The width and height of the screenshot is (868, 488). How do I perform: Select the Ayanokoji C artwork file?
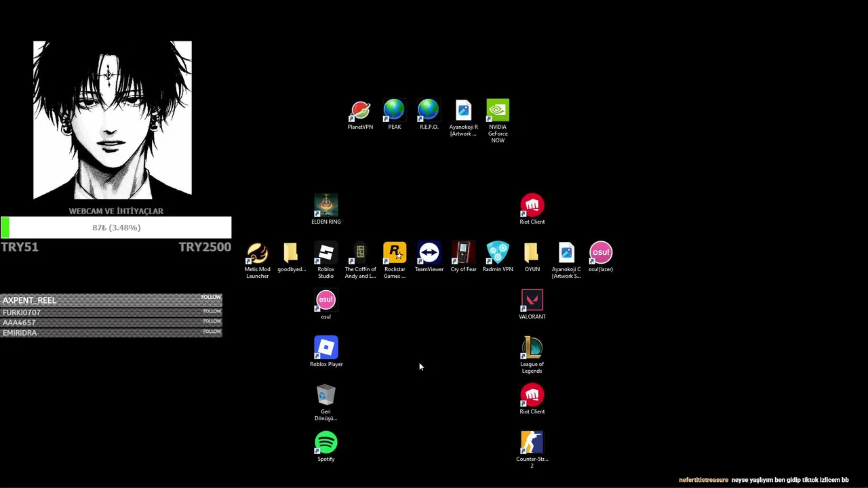pos(566,260)
